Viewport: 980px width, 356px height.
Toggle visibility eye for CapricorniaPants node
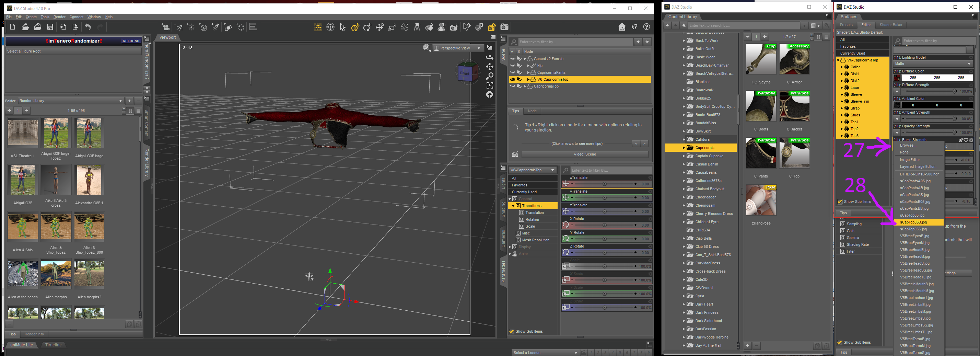512,73
